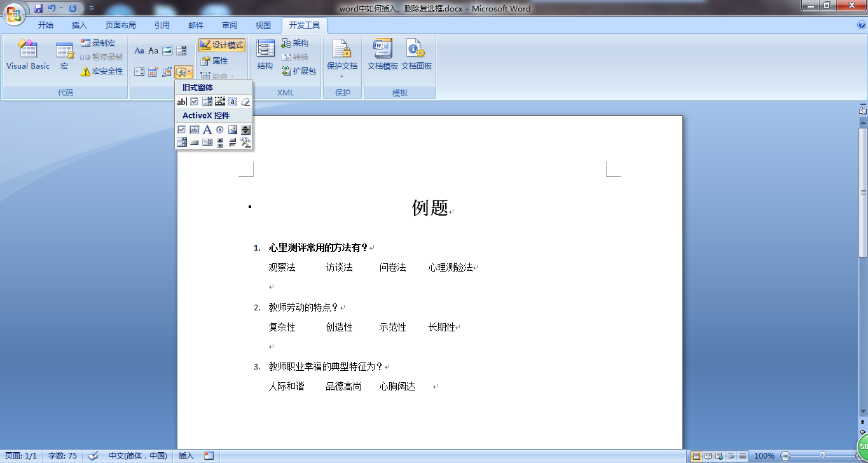
Task: Collapse the legacy tools dropdown button
Action: click(x=184, y=72)
